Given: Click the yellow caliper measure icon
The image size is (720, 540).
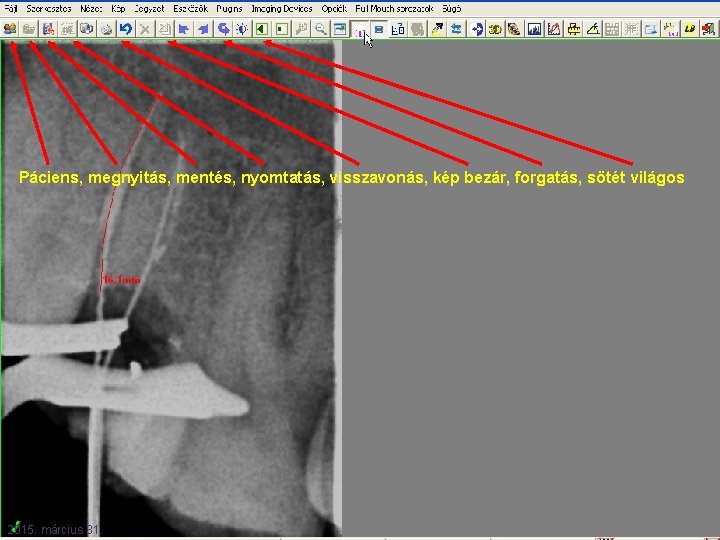Looking at the screenshot, I should (573, 29).
